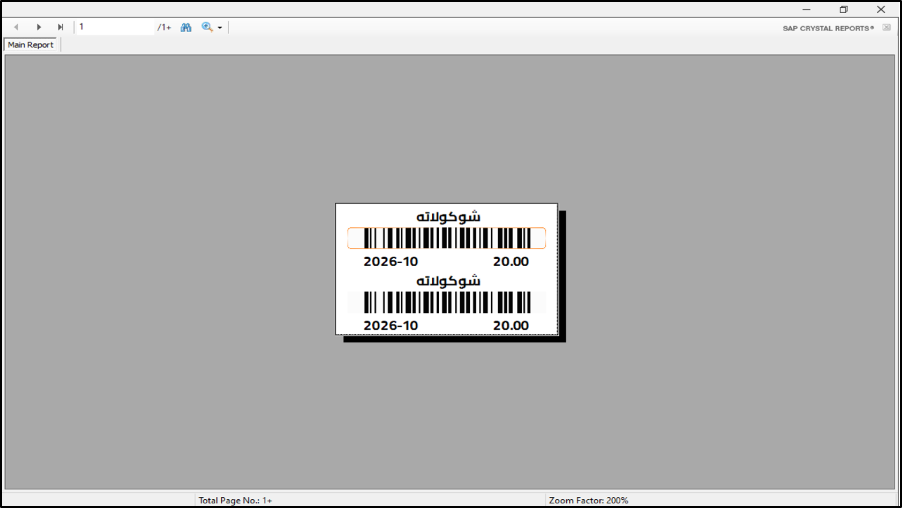The height and width of the screenshot is (508, 902).
Task: Go to the next report page
Action: tap(39, 27)
